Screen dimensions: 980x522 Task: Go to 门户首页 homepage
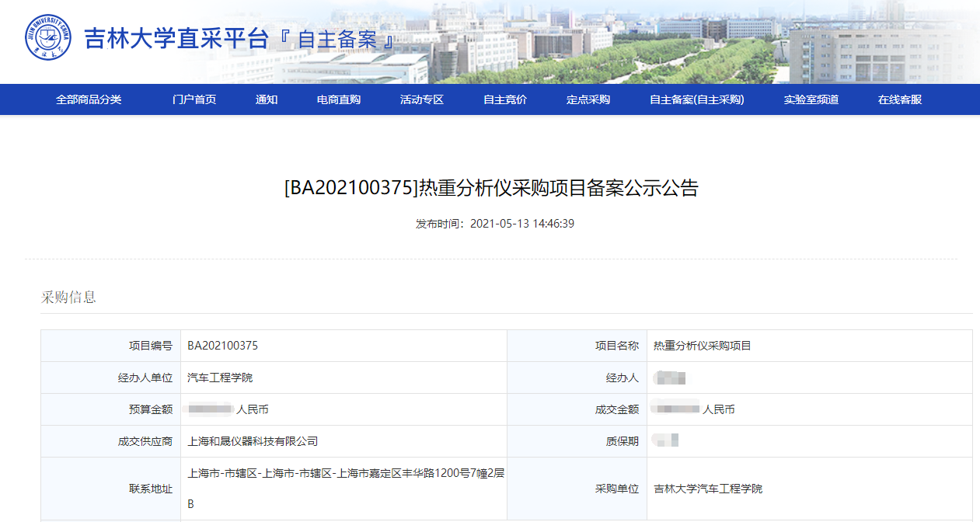click(x=193, y=99)
